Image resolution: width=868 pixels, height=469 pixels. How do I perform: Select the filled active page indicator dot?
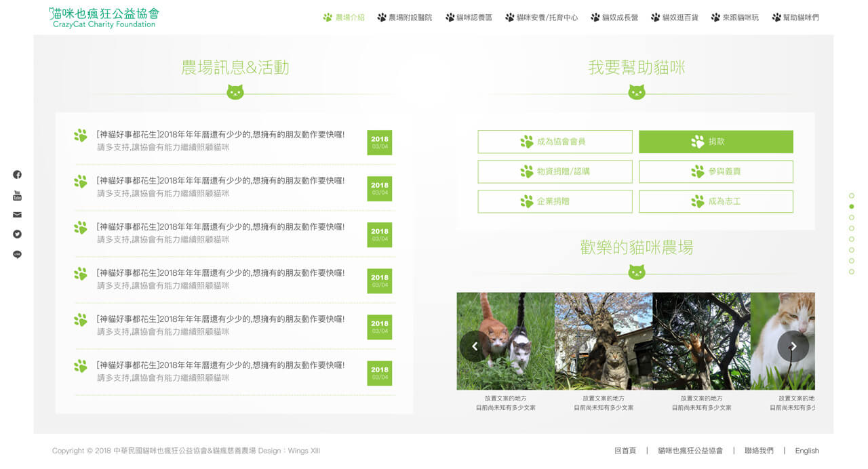click(852, 207)
